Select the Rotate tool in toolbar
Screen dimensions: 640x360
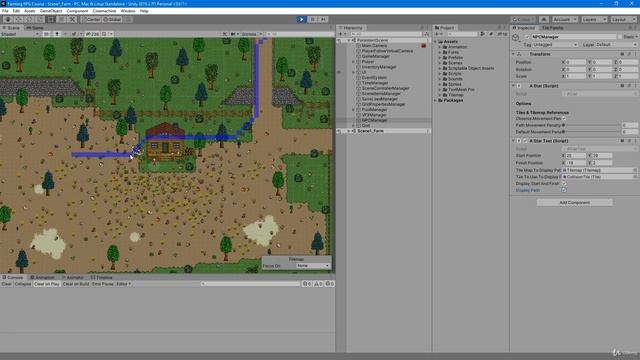(29, 19)
